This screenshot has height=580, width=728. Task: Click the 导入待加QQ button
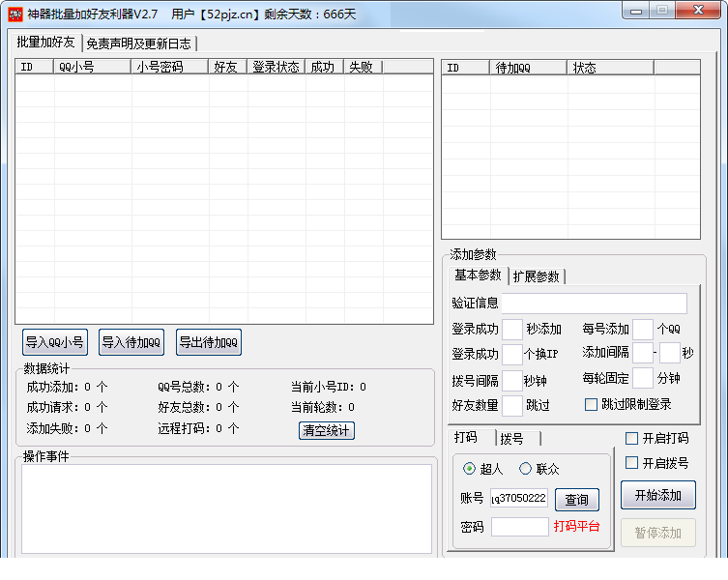[131, 343]
